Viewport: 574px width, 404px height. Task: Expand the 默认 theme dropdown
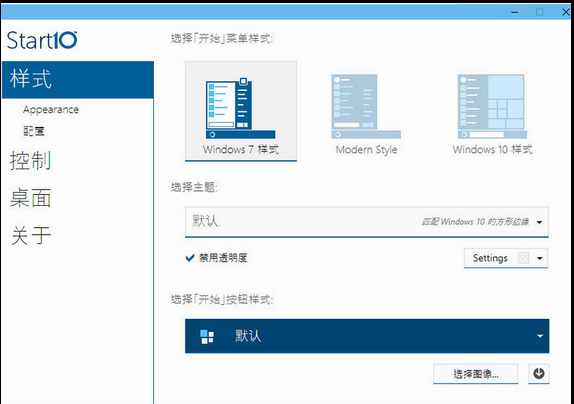(x=366, y=222)
